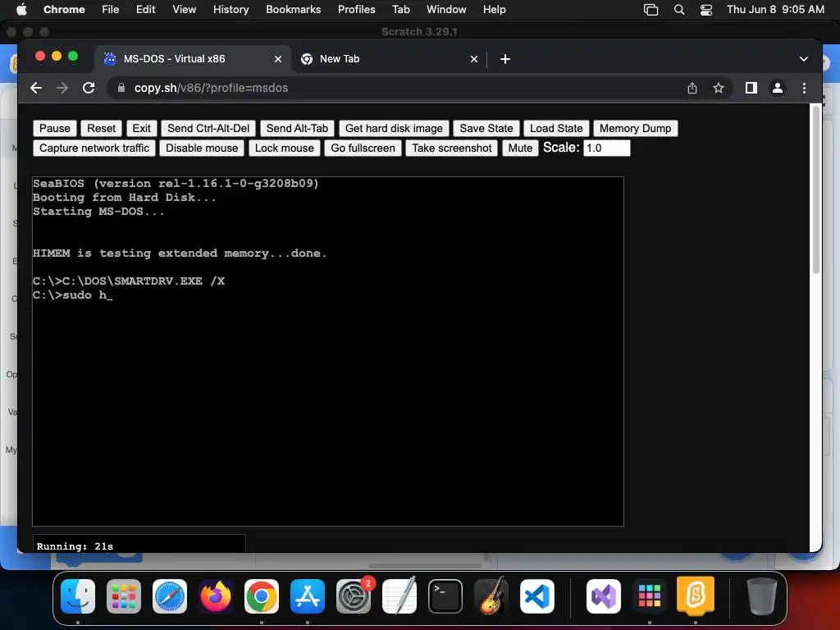Open the View menu
Image resolution: width=840 pixels, height=630 pixels.
[184, 10]
